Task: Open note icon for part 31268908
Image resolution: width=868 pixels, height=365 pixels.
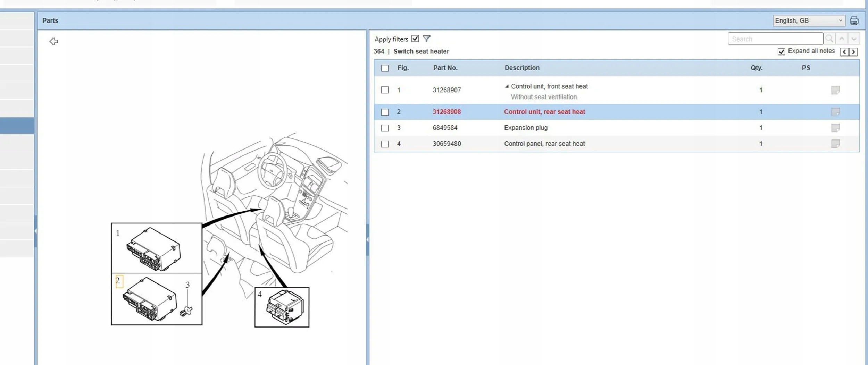Action: [x=835, y=112]
